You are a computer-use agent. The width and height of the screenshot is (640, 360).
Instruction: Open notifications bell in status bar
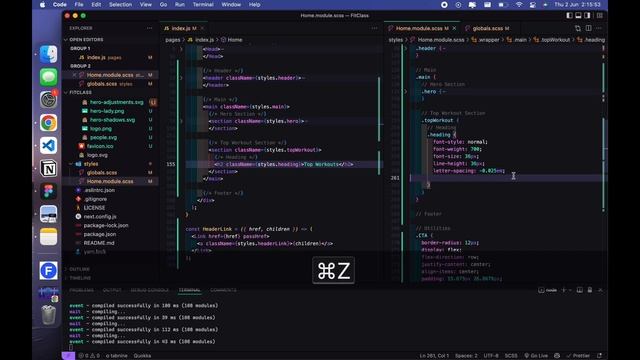coord(599,356)
